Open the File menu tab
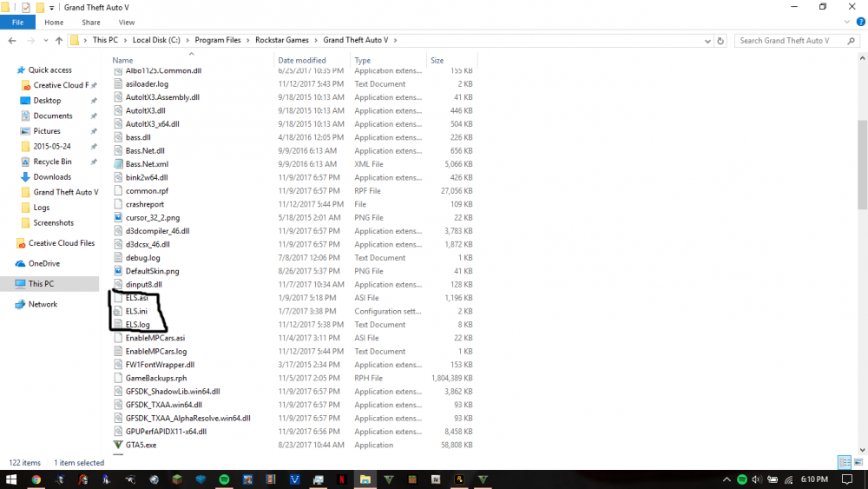The height and width of the screenshot is (489, 868). pos(17,23)
